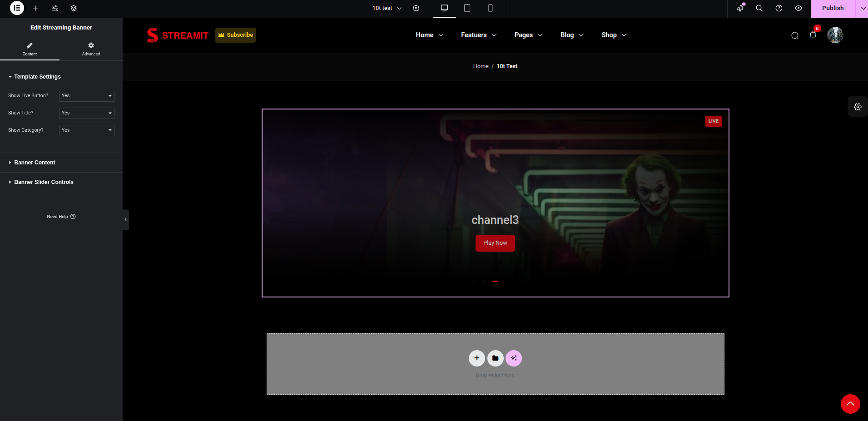This screenshot has height=421, width=868.
Task: Add a new element with plus icon
Action: [x=36, y=8]
